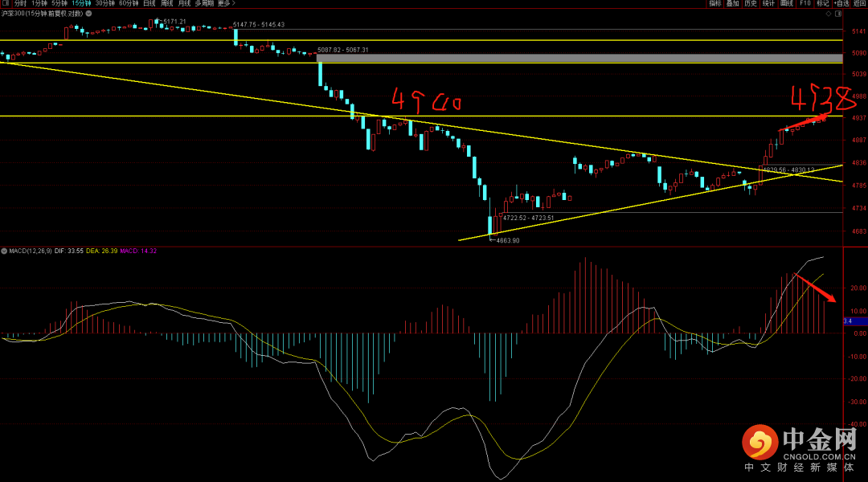The width and height of the screenshot is (868, 482).
Task: Switch to the 分时 intraday view
Action: pyautogui.click(x=19, y=4)
